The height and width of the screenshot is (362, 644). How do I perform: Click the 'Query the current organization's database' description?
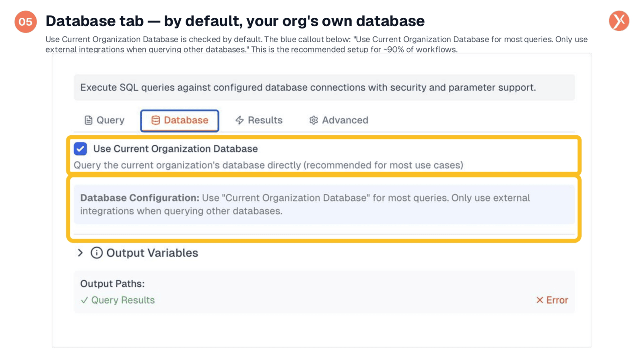268,165
